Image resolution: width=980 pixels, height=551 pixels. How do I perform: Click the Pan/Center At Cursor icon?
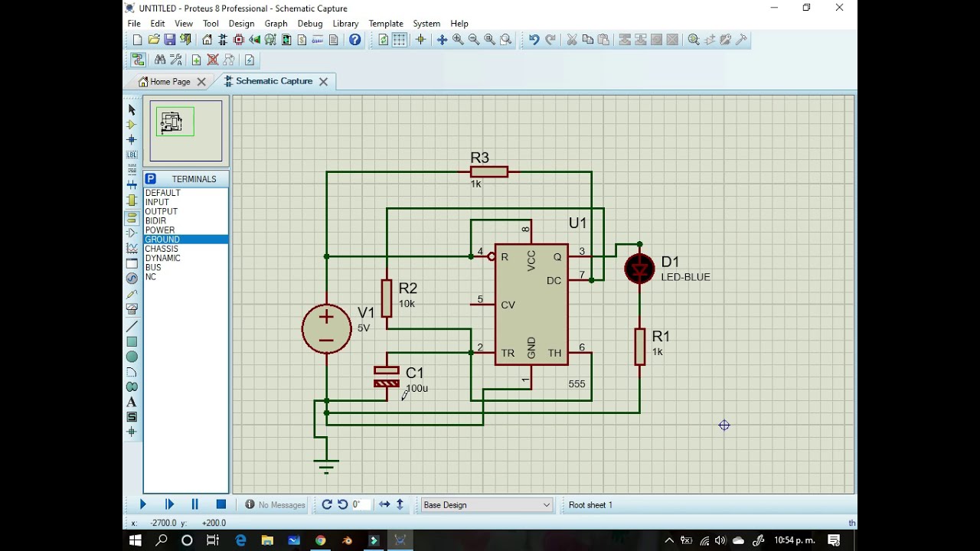pos(442,40)
